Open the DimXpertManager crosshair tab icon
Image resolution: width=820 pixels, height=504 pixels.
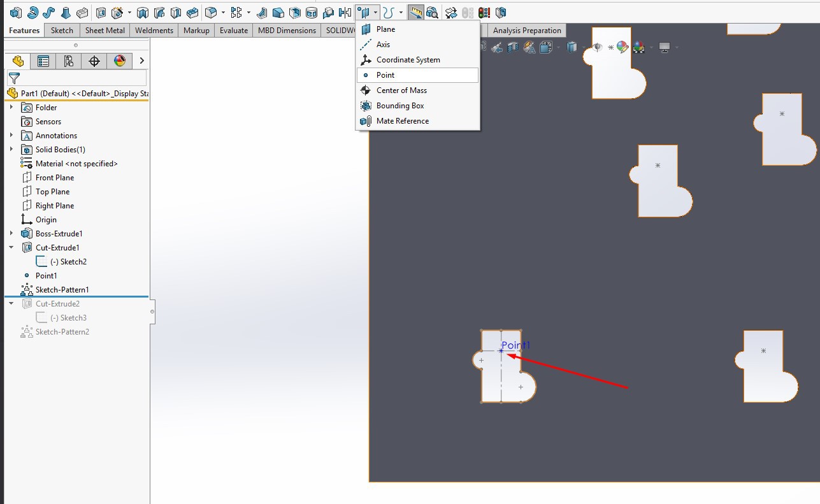point(94,61)
